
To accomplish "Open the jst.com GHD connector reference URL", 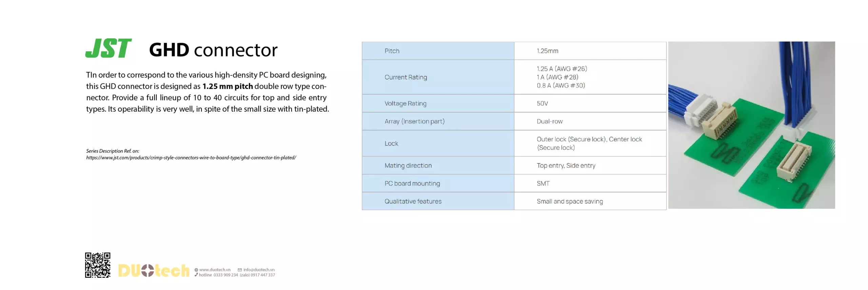I will tap(191, 158).
